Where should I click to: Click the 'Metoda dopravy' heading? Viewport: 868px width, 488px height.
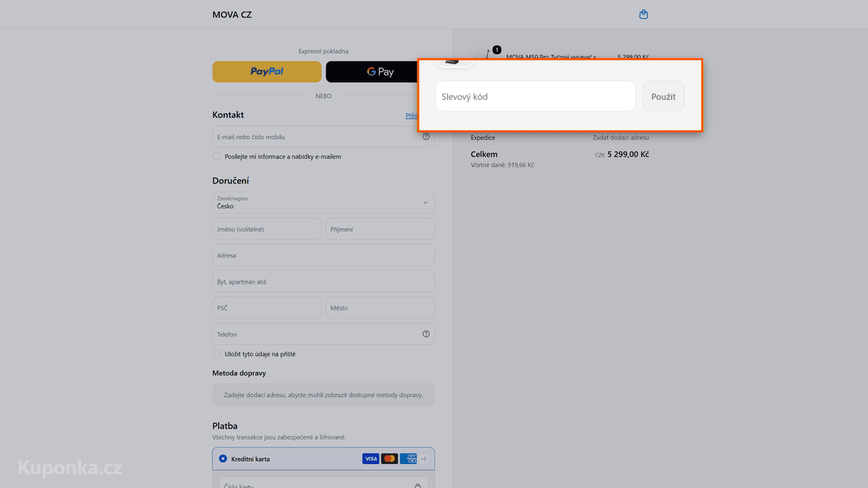(x=239, y=373)
